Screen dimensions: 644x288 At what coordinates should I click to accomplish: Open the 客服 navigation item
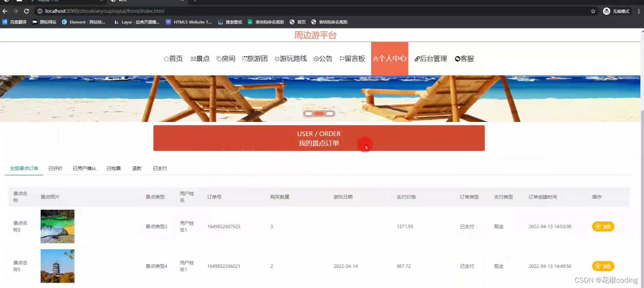(465, 59)
